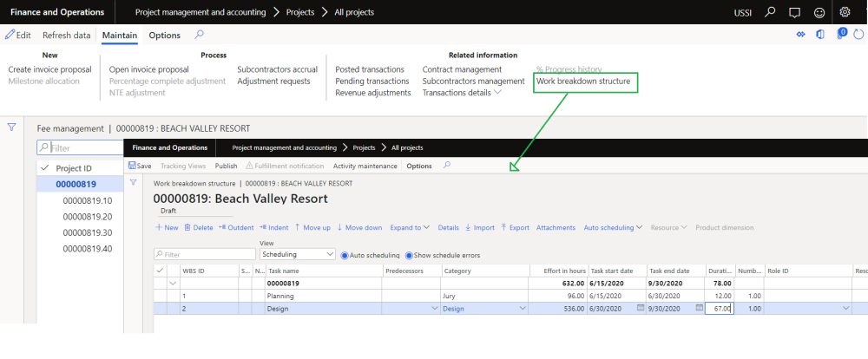Open the search icon in the top bar
The width and height of the screenshot is (868, 359).
click(770, 11)
